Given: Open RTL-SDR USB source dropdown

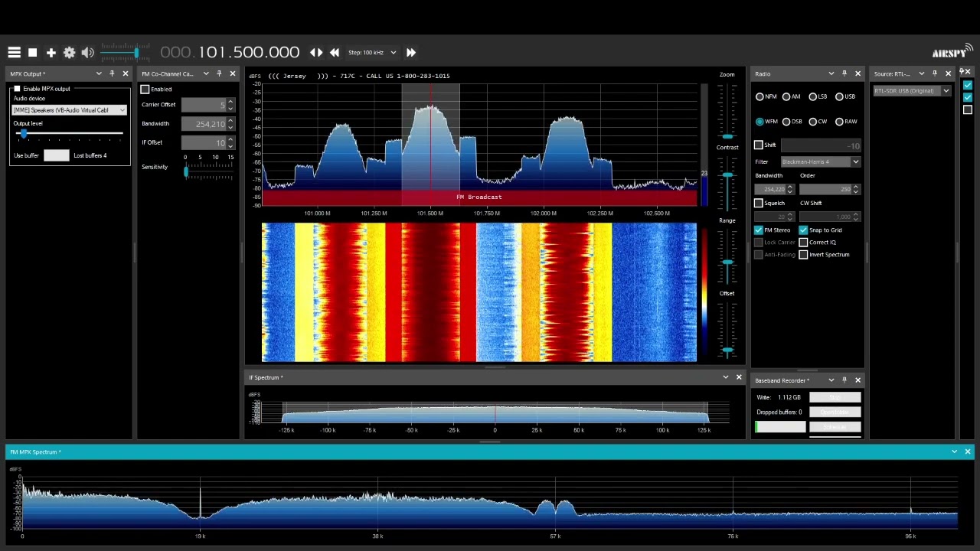Looking at the screenshot, I should (x=912, y=90).
